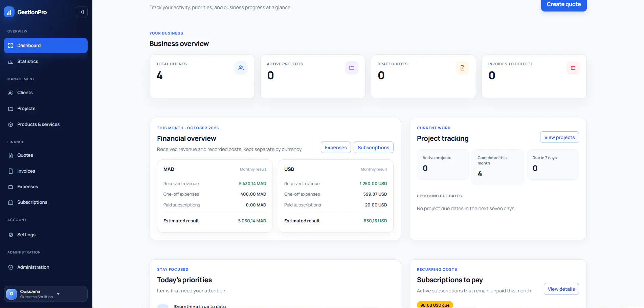Click the Settings gear icon in sidebar
This screenshot has width=644, height=308.
(10, 235)
